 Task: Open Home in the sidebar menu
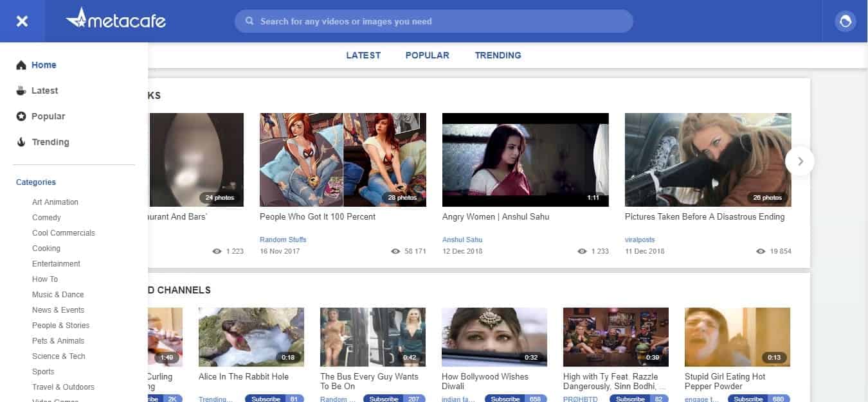(x=44, y=65)
